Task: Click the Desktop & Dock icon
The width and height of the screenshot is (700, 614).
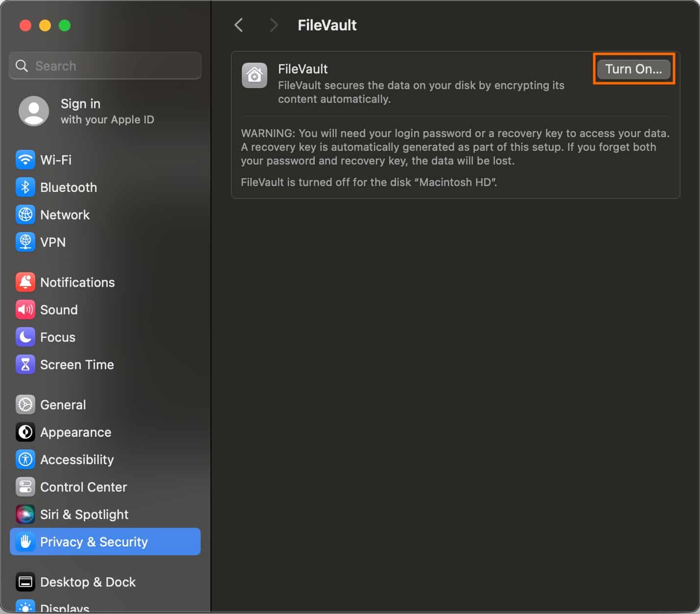Action: pyautogui.click(x=25, y=582)
